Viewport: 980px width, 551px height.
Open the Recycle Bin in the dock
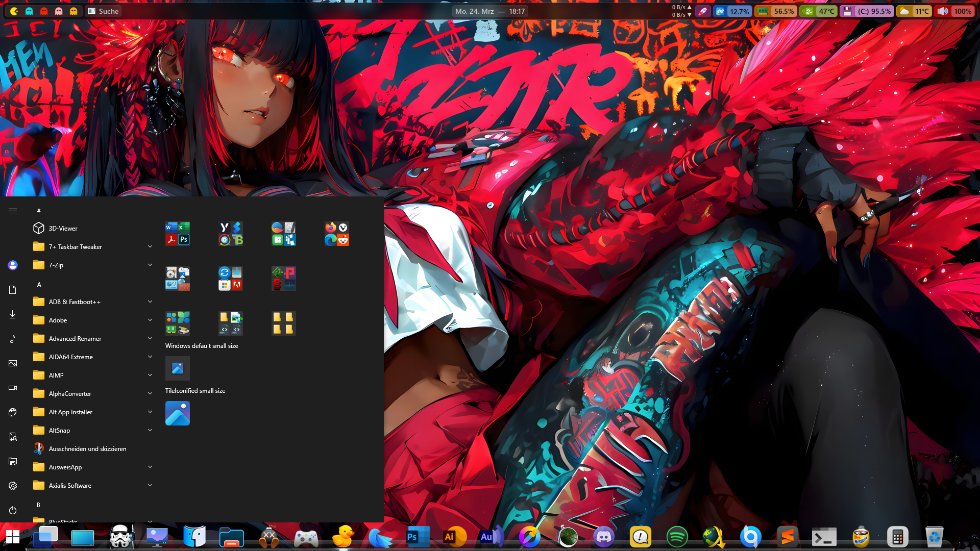point(934,537)
